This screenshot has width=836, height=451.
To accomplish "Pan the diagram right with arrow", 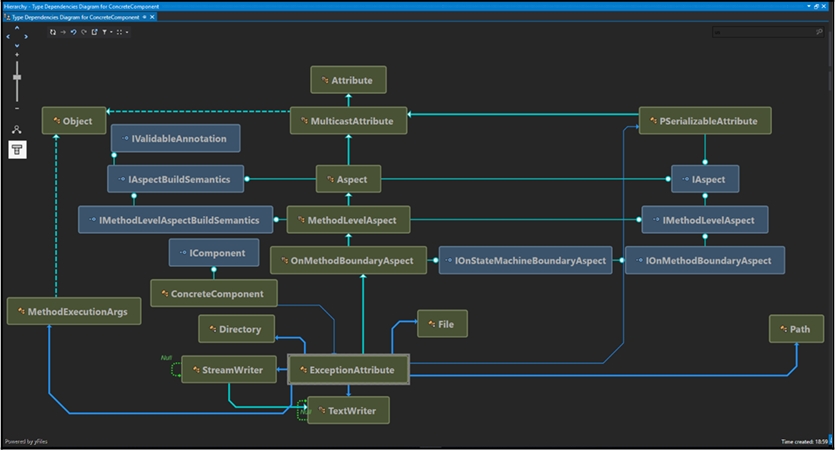I will (24, 38).
